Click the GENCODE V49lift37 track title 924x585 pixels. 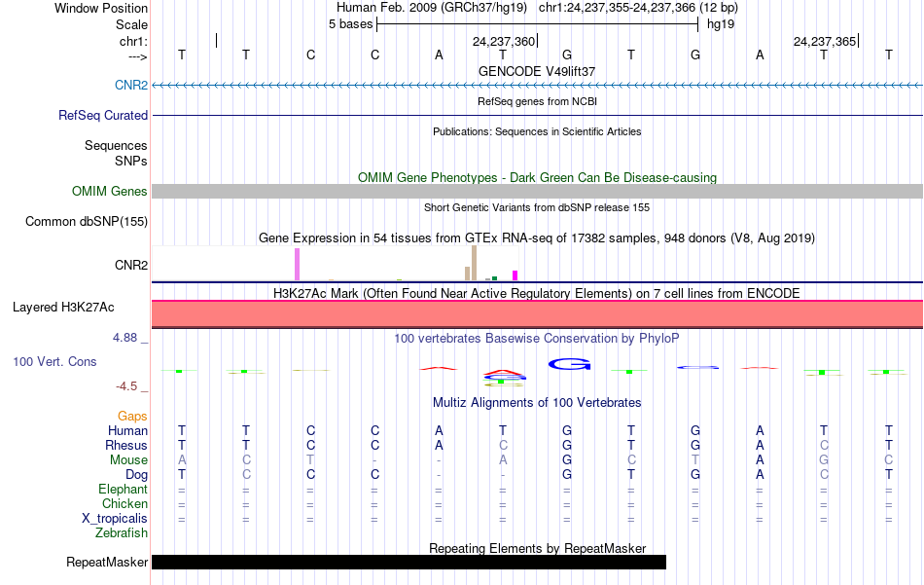(537, 71)
